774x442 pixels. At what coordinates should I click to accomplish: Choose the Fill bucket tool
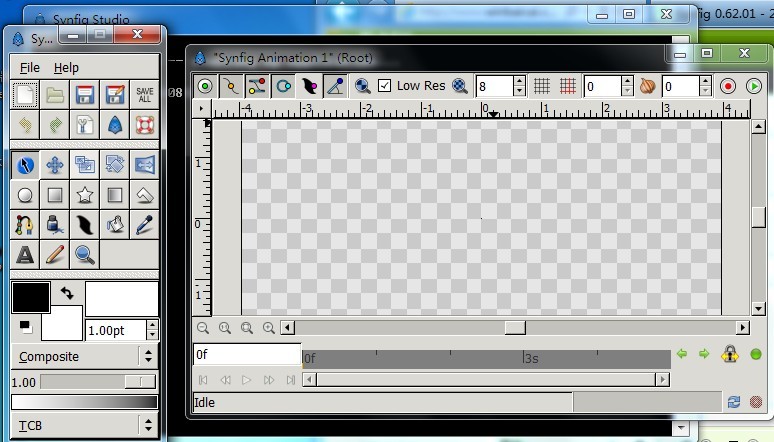tap(55, 225)
